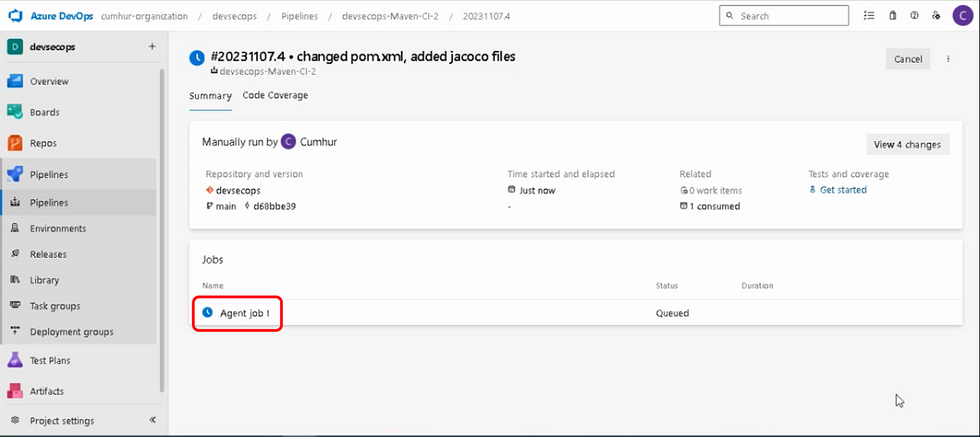Click the 1 consumed link

pyautogui.click(x=715, y=206)
